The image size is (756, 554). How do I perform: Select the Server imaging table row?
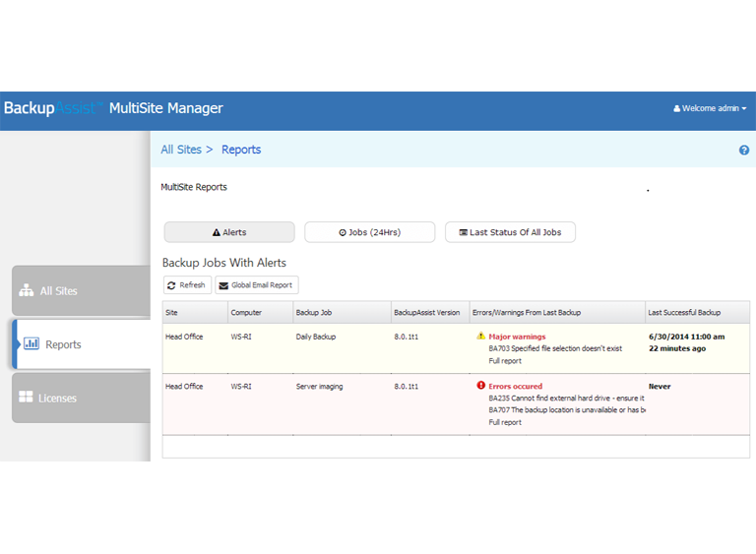click(x=320, y=387)
